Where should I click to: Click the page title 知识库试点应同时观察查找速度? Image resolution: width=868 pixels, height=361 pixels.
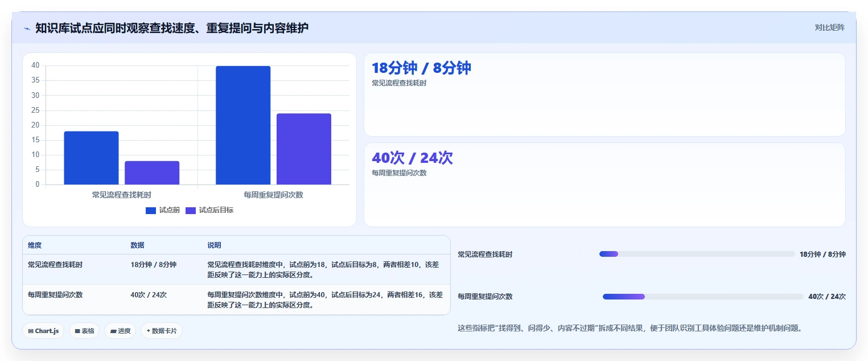(x=171, y=28)
